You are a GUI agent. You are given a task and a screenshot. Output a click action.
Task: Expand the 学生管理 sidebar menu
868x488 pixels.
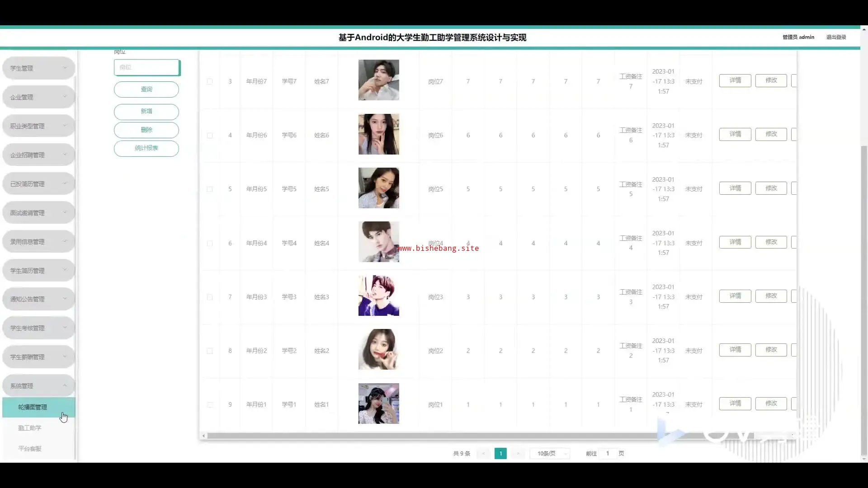pos(38,68)
